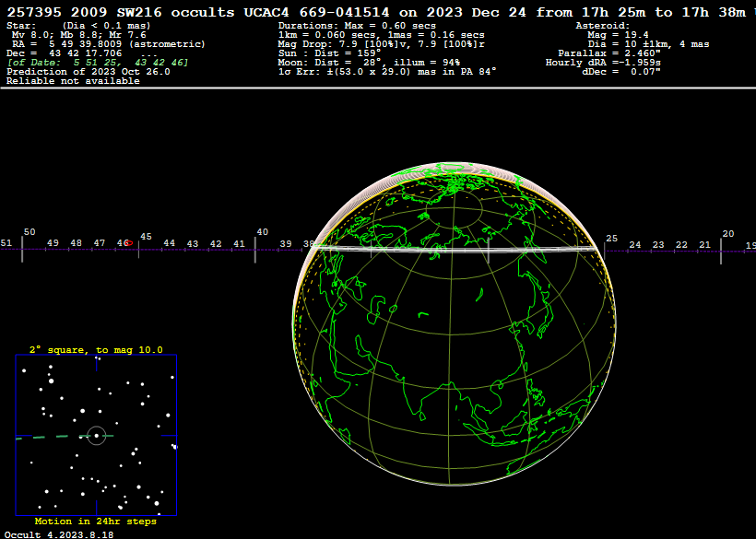Click the white shadow path across the globe
756x539 pixels.
point(454,249)
